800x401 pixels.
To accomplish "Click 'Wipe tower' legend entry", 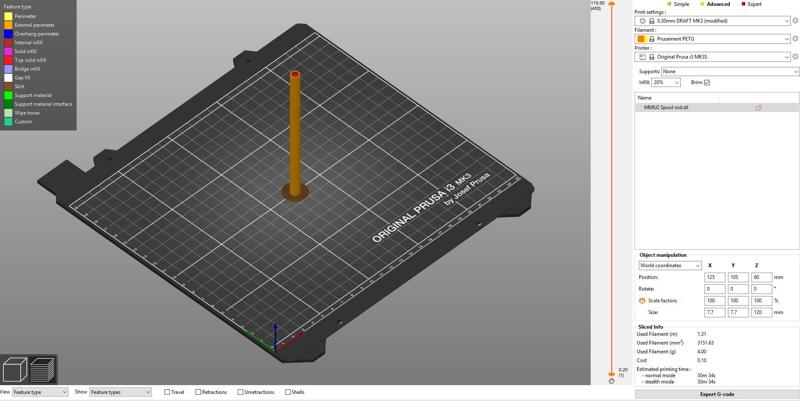I will [27, 113].
